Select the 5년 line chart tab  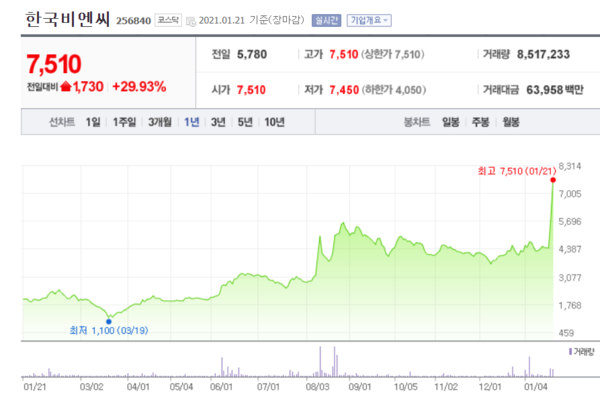point(245,122)
